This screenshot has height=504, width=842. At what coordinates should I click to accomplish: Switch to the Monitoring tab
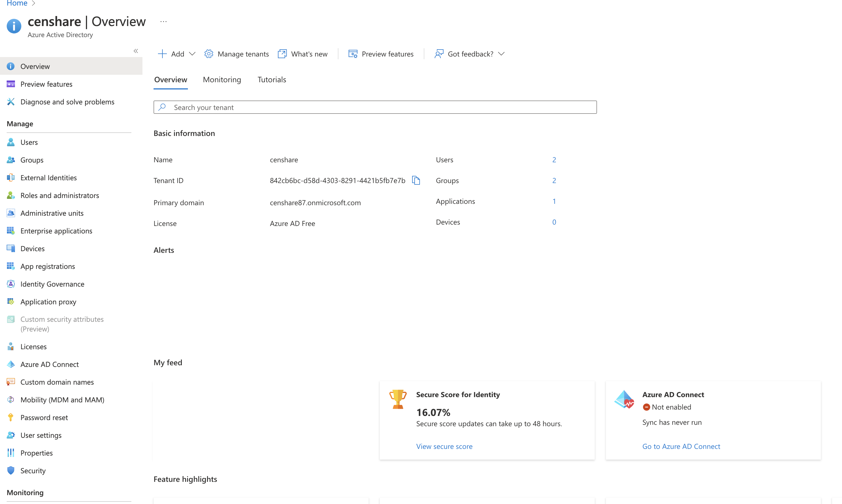[222, 79]
